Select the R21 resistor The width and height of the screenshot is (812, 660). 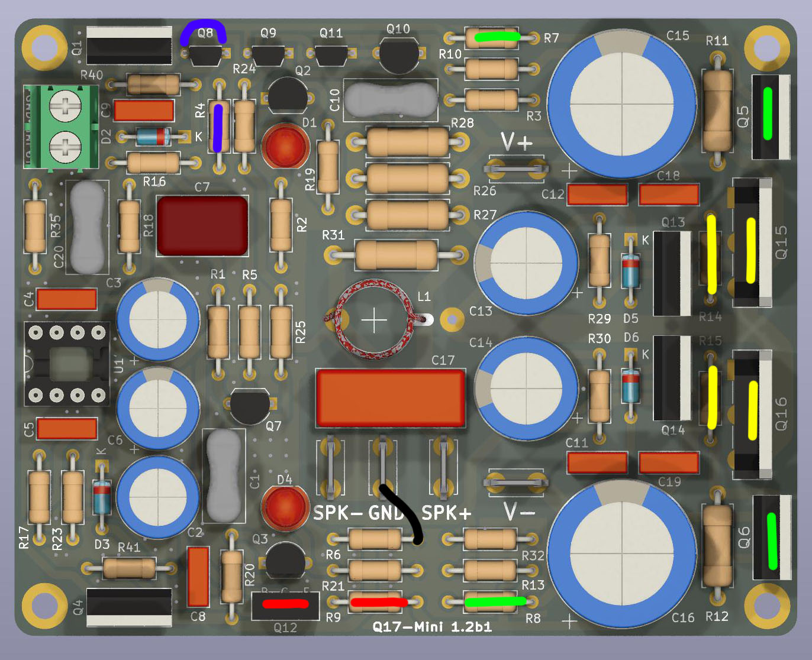376,570
